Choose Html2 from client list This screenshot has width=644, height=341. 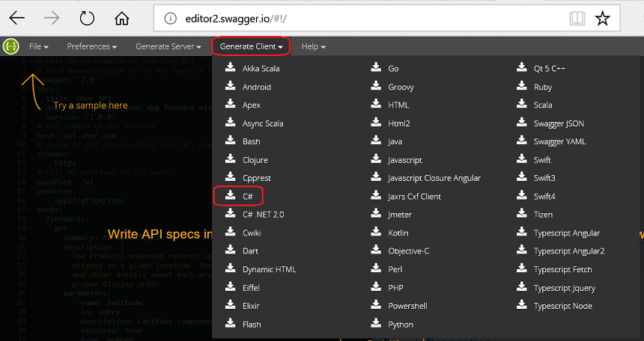point(399,123)
